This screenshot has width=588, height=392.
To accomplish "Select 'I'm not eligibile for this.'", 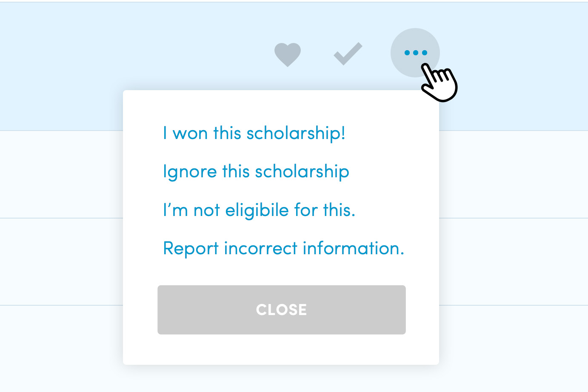I will coord(260,210).
